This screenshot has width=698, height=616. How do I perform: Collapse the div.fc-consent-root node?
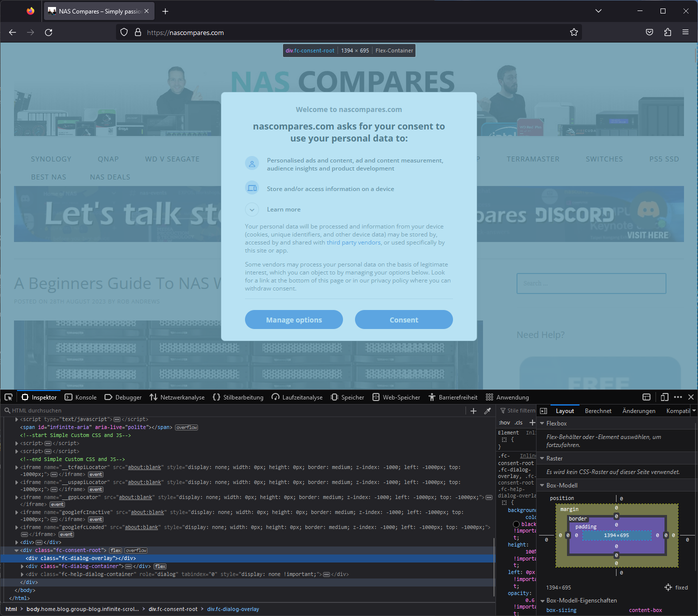16,550
